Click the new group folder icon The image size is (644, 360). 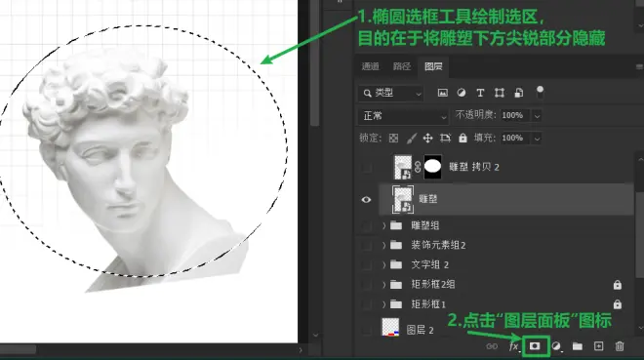tap(578, 346)
